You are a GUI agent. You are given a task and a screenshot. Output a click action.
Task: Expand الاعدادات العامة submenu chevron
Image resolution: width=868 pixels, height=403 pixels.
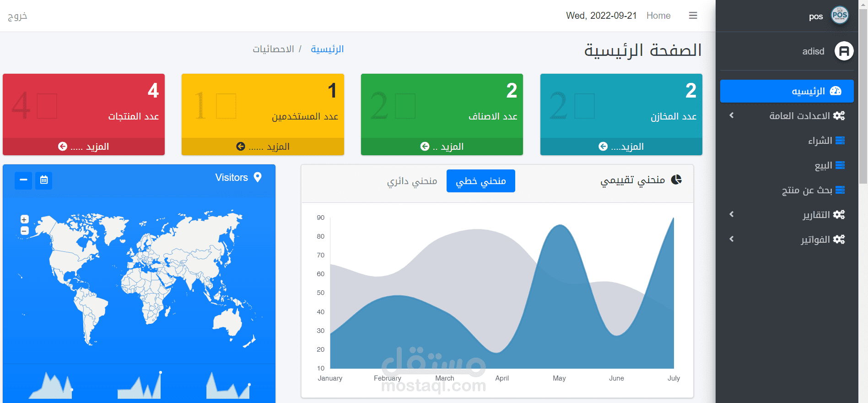point(731,115)
